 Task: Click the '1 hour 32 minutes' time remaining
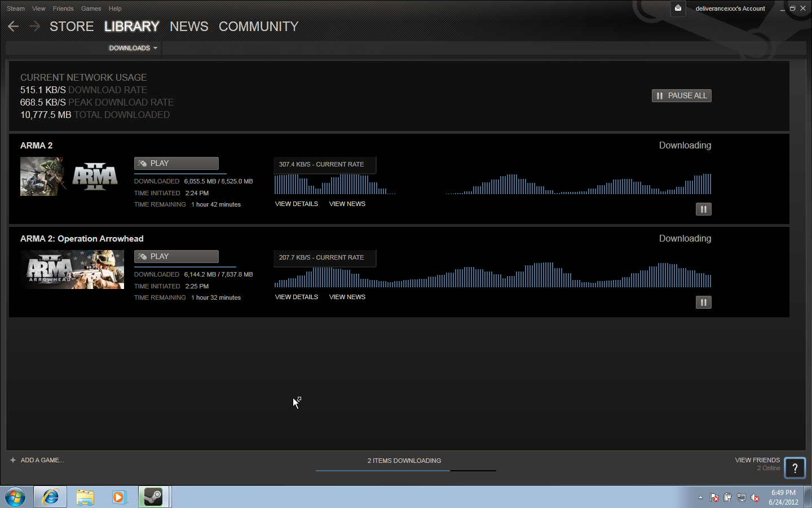216,297
